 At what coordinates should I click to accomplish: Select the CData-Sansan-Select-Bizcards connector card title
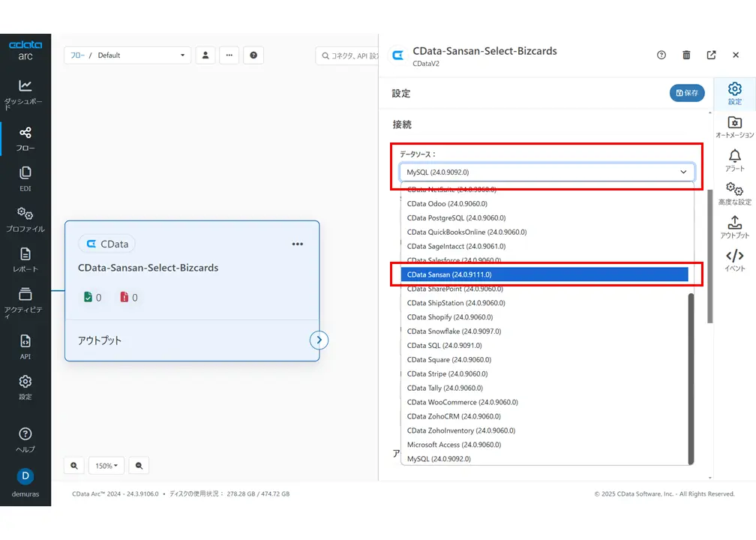(148, 268)
